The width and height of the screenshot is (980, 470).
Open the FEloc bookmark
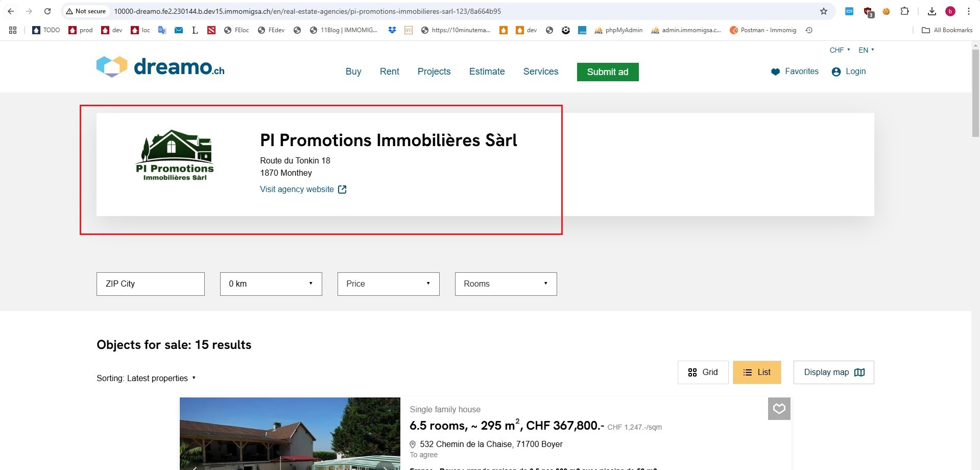[x=236, y=30]
